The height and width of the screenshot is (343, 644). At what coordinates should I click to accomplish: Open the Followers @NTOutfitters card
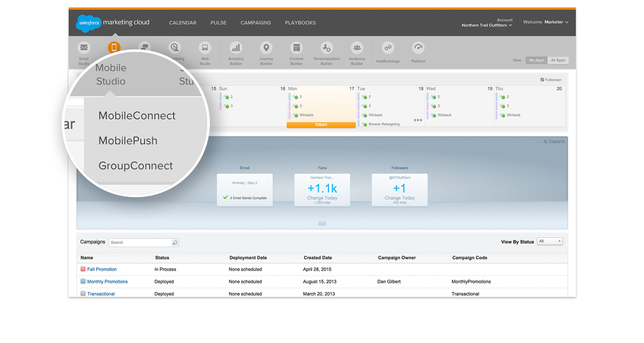(400, 190)
